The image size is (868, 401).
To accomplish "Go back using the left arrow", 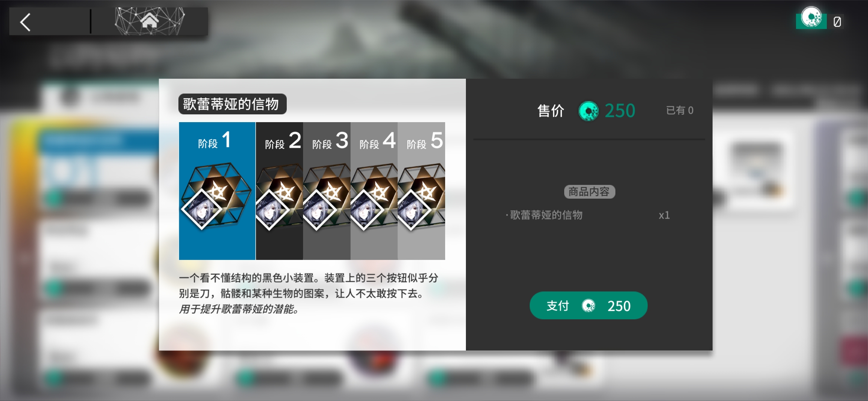I will [25, 22].
